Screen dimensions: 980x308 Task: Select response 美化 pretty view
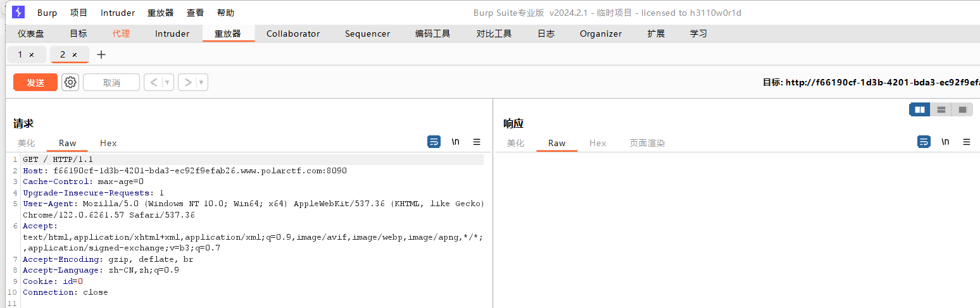click(x=516, y=143)
